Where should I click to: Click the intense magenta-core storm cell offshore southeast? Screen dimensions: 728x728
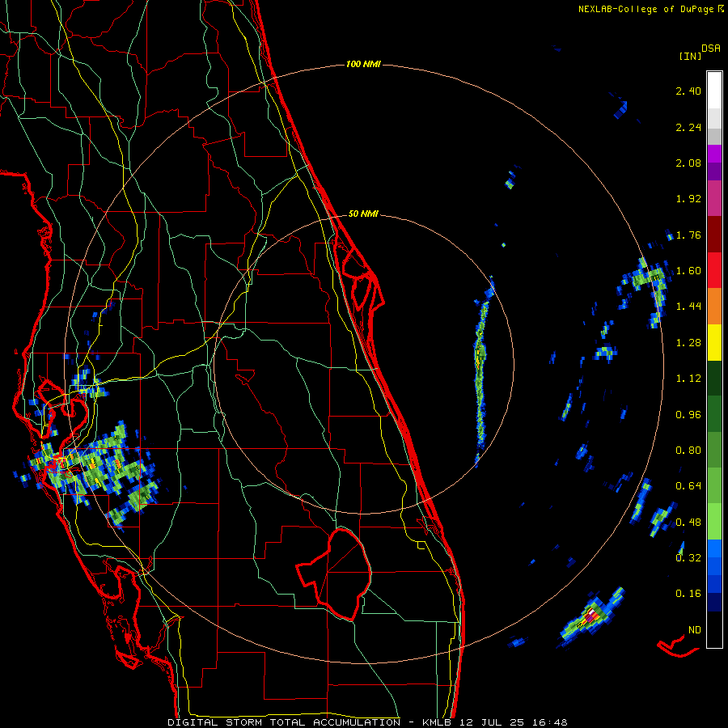(590, 617)
